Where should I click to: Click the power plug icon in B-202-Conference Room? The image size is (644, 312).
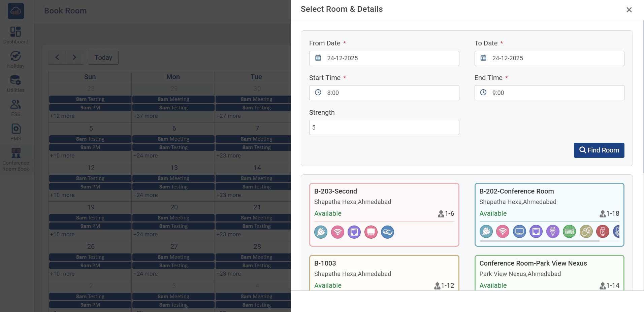(486, 232)
